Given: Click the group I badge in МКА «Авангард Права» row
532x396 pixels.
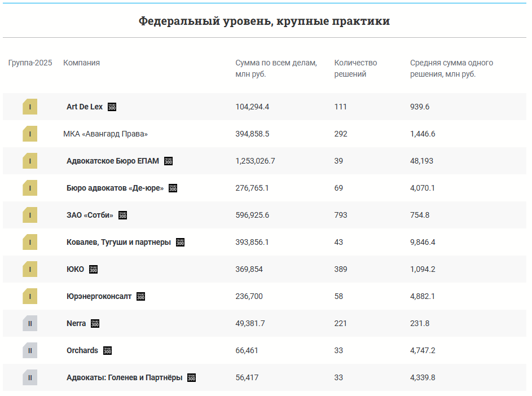Looking at the screenshot, I should click(30, 134).
